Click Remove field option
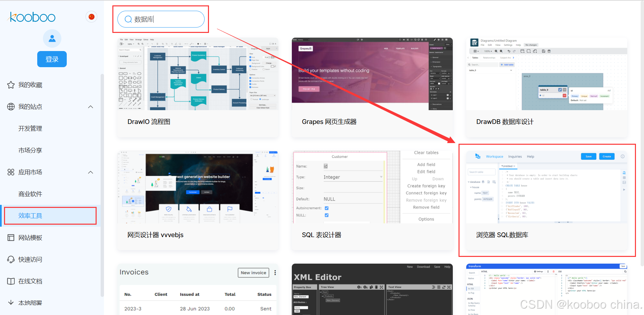The height and width of the screenshot is (315, 644). (x=426, y=208)
